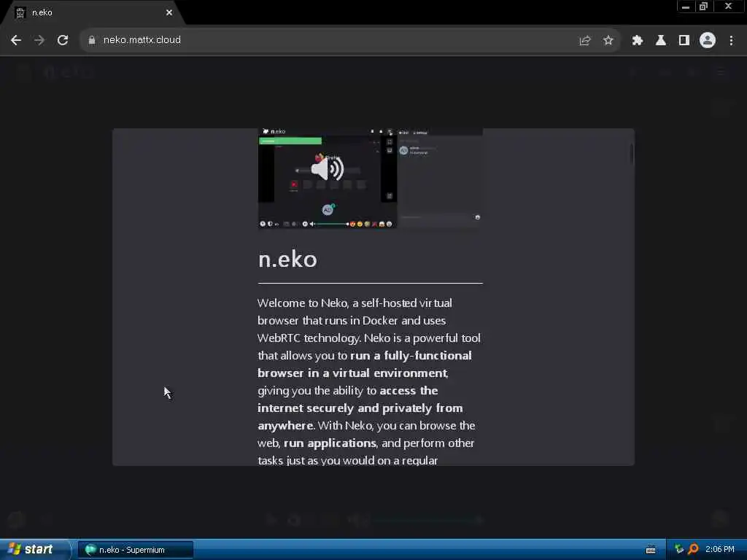Share this page from the address bar
This screenshot has width=747, height=560.
pyautogui.click(x=584, y=41)
